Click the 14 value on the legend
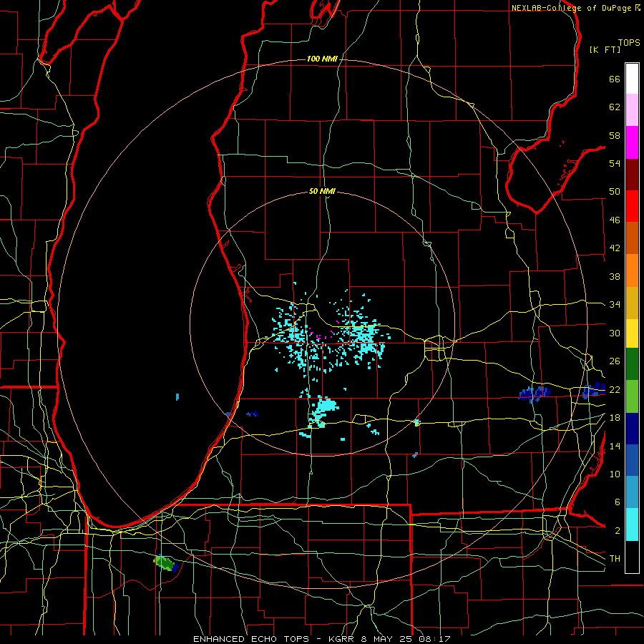 pyautogui.click(x=615, y=446)
